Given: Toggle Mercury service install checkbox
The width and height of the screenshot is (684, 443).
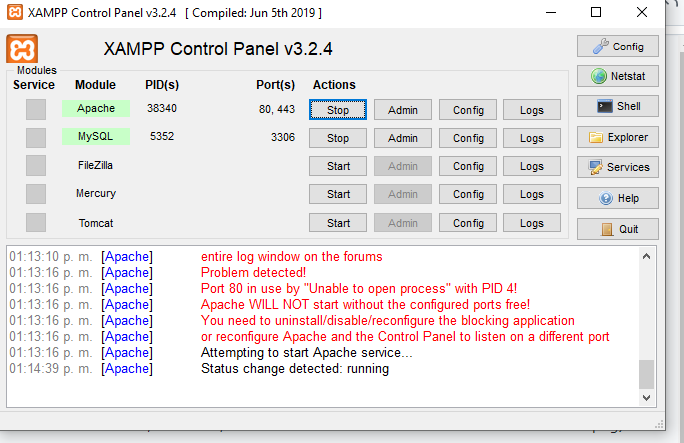Looking at the screenshot, I should (x=36, y=194).
